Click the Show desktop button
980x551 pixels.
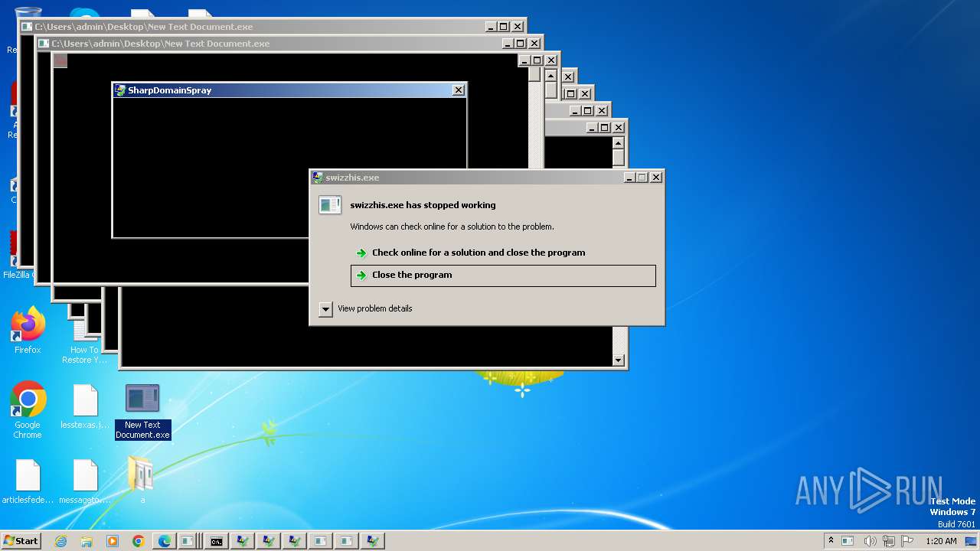click(x=972, y=541)
